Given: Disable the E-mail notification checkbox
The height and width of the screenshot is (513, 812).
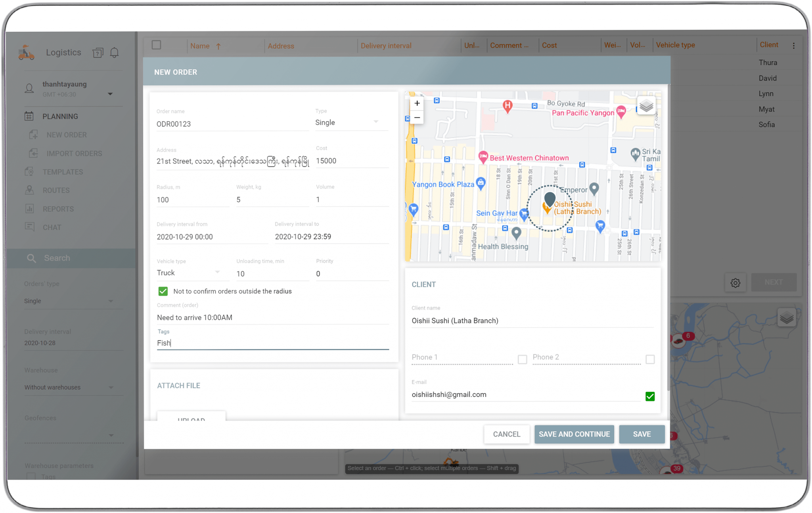Looking at the screenshot, I should (650, 396).
